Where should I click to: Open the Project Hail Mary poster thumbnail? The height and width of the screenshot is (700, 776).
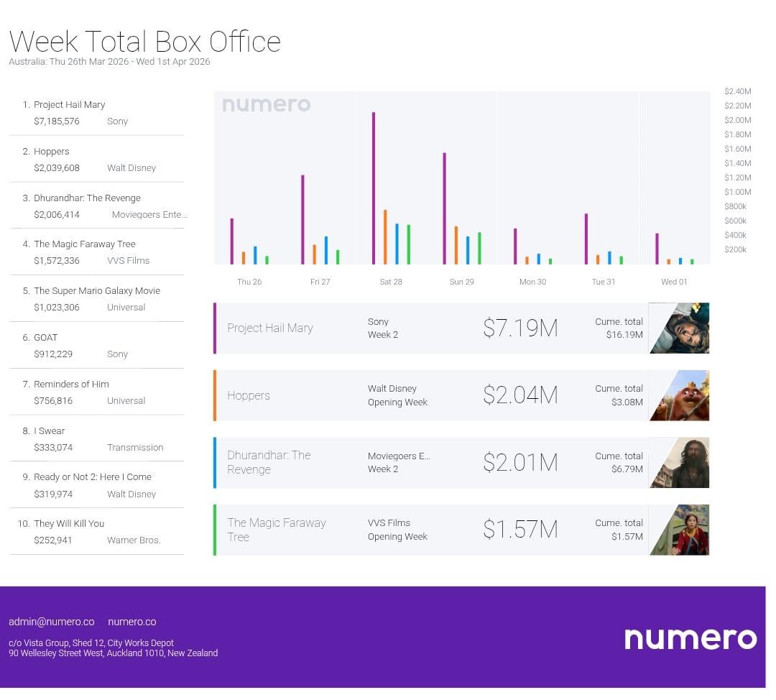(679, 328)
